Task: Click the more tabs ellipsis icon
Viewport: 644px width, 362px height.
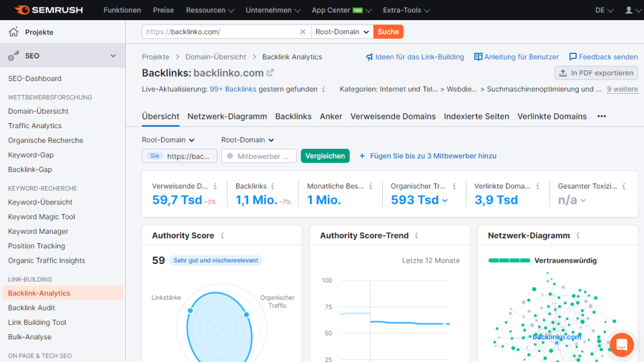Action: click(x=602, y=116)
